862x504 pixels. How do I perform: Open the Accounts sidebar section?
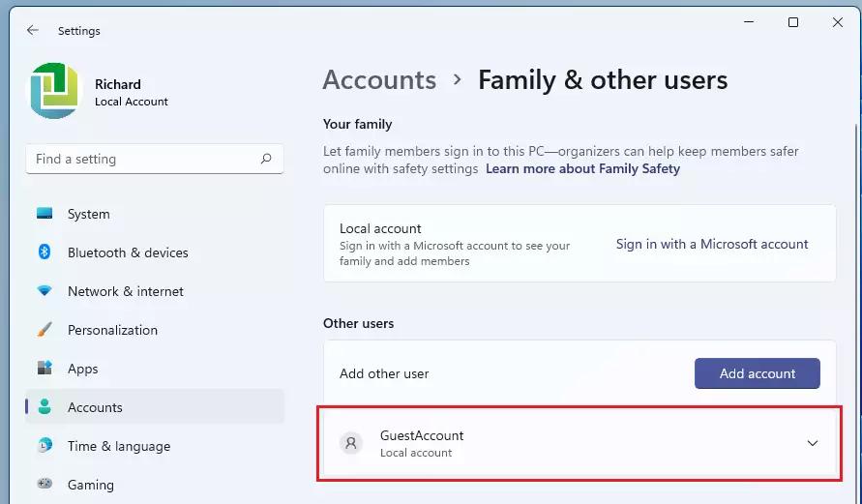[95, 407]
